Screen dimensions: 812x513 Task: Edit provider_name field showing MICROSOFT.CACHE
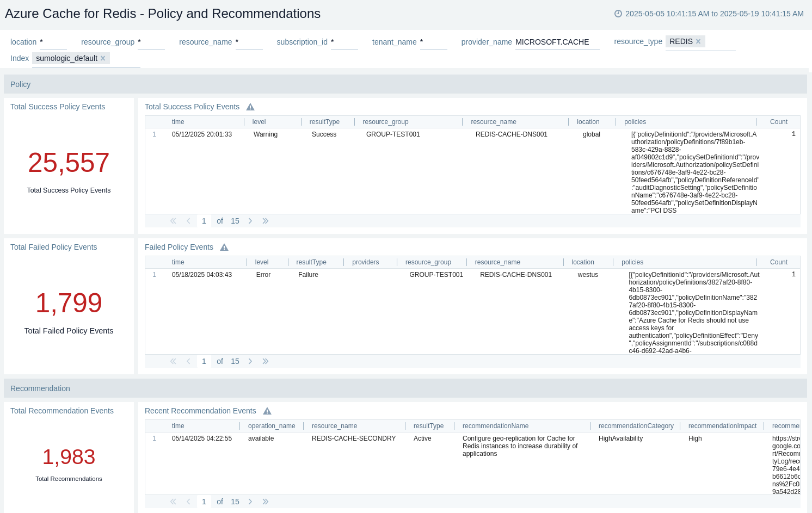click(x=557, y=42)
